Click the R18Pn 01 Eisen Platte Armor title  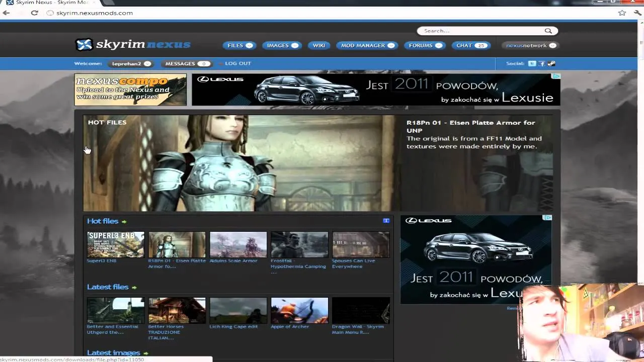[x=471, y=126]
